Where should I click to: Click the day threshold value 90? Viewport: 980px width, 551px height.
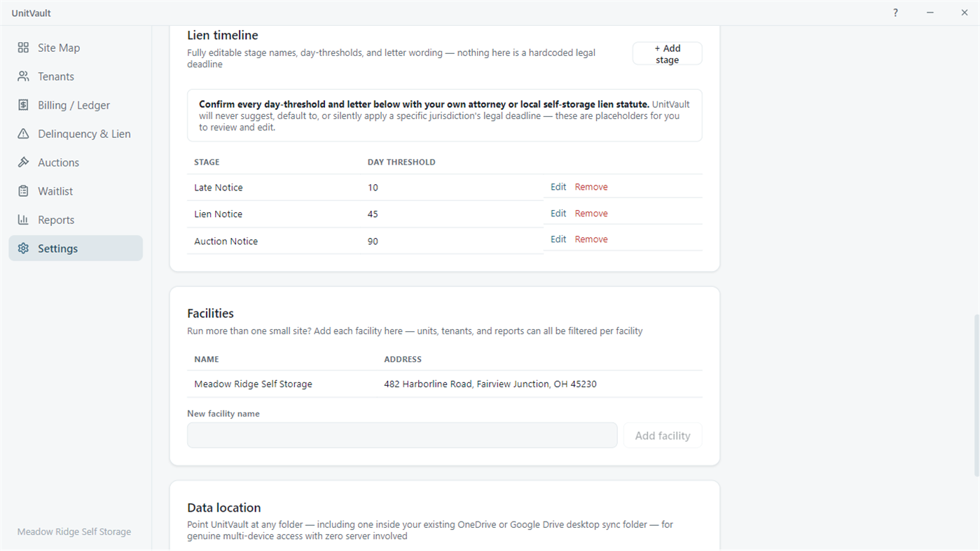pyautogui.click(x=373, y=242)
